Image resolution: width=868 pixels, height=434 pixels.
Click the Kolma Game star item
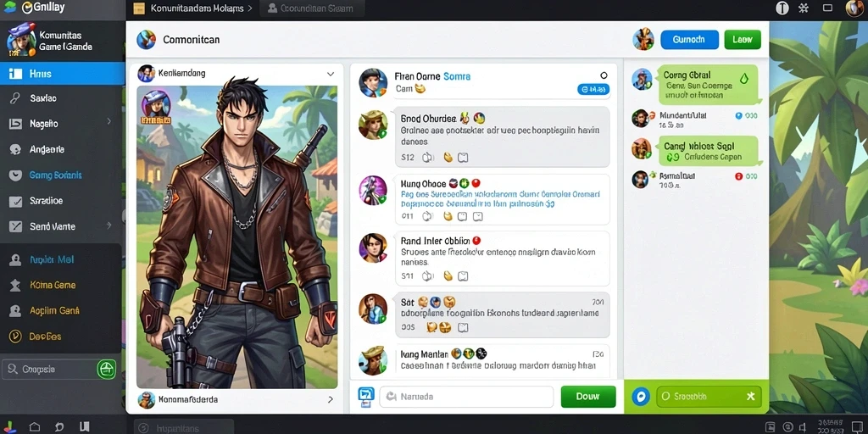point(61,285)
